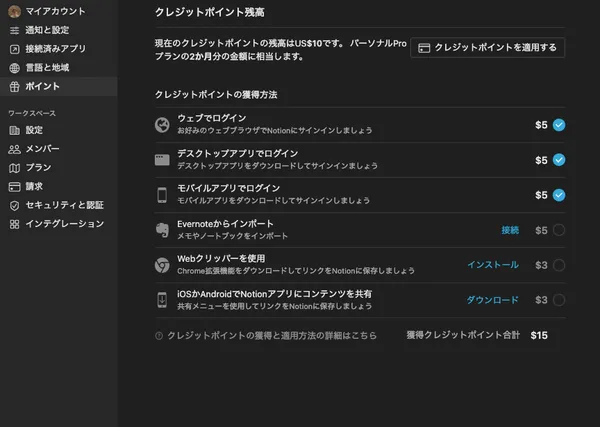The width and height of the screenshot is (600, 427).
Task: Click the workspace 設定 building icon
Action: click(15, 130)
